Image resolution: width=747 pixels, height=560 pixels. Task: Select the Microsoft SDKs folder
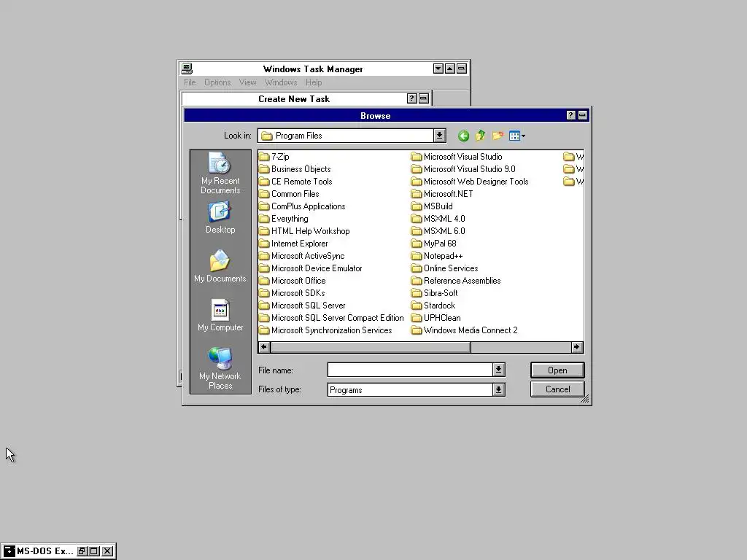coord(292,293)
